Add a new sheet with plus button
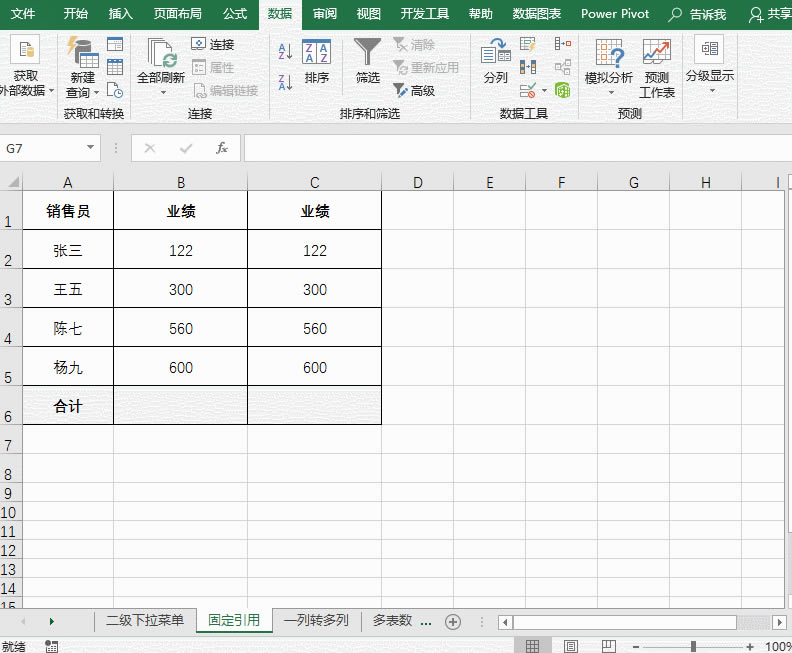792x653 pixels. [453, 621]
